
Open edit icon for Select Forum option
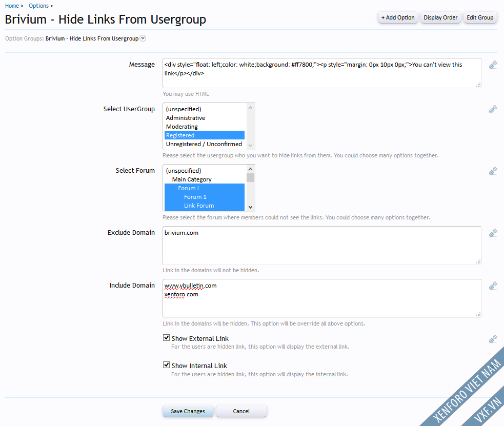pos(493,171)
